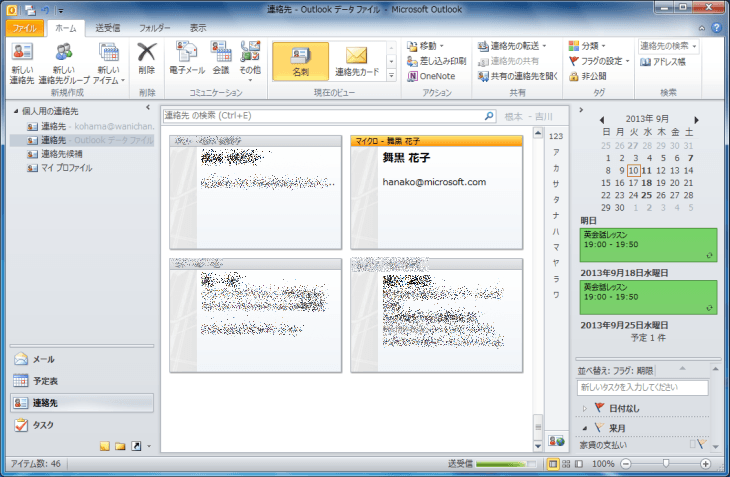The image size is (730, 477).
Task: Go to next month in calendar
Action: pos(696,120)
